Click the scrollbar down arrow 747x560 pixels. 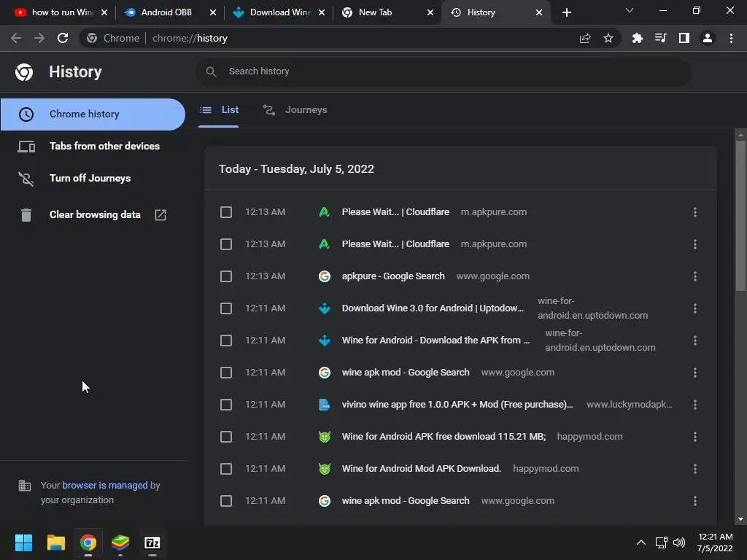click(740, 519)
